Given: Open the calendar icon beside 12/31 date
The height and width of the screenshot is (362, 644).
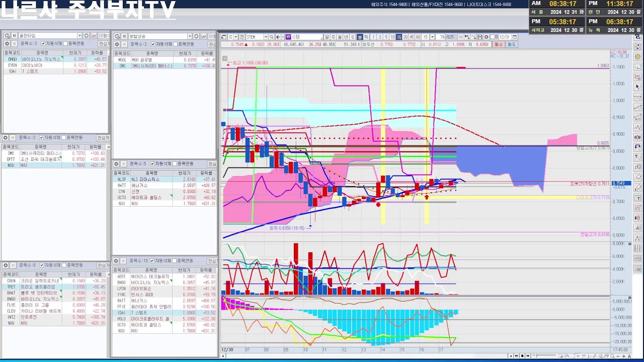Looking at the screenshot, I should tap(515, 37).
